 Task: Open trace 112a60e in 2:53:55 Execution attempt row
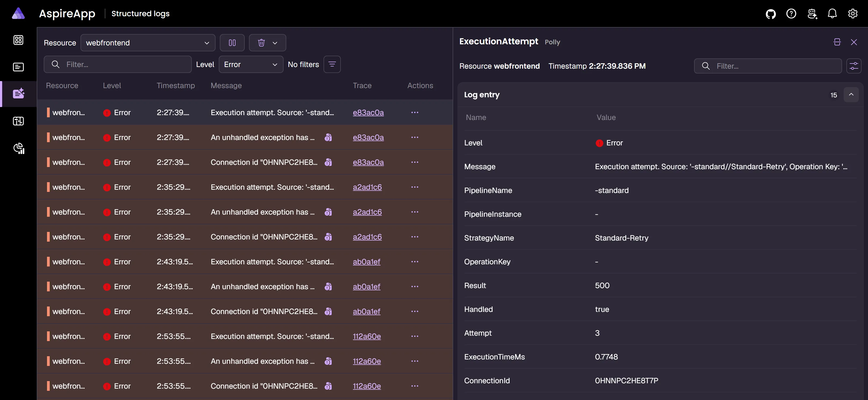pos(366,336)
